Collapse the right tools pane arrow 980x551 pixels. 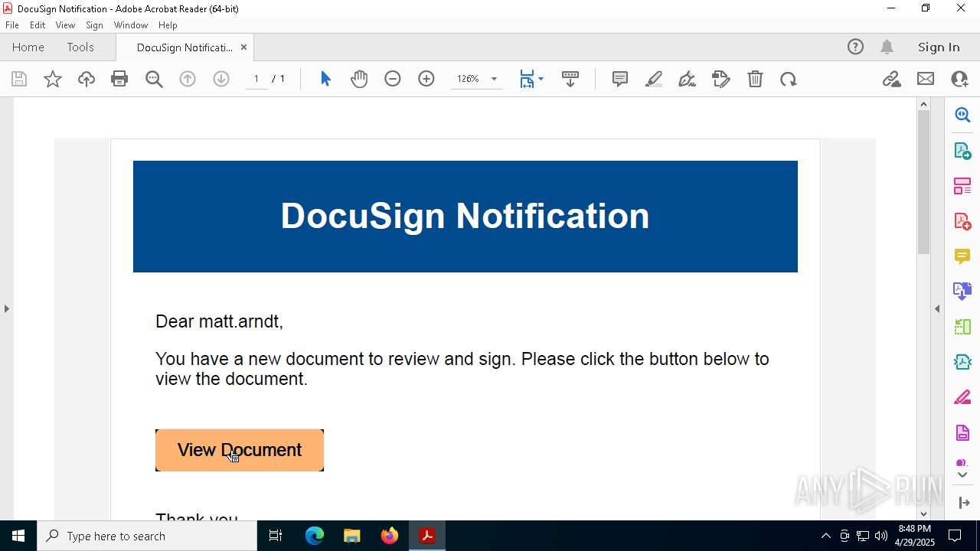point(937,309)
